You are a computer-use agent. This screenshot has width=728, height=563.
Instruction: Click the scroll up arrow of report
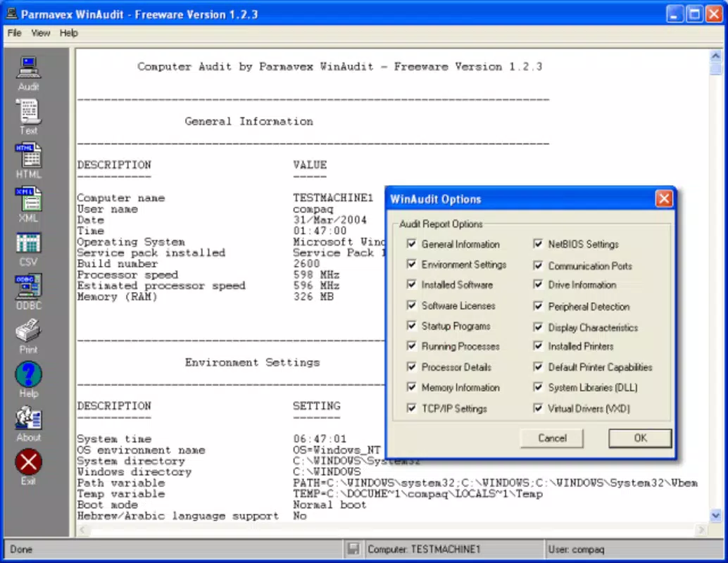coord(715,56)
